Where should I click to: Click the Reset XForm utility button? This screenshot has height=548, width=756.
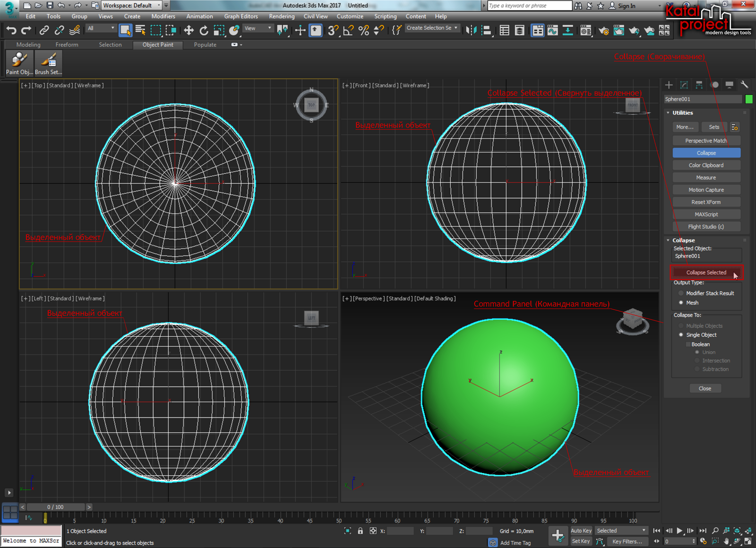(x=706, y=202)
